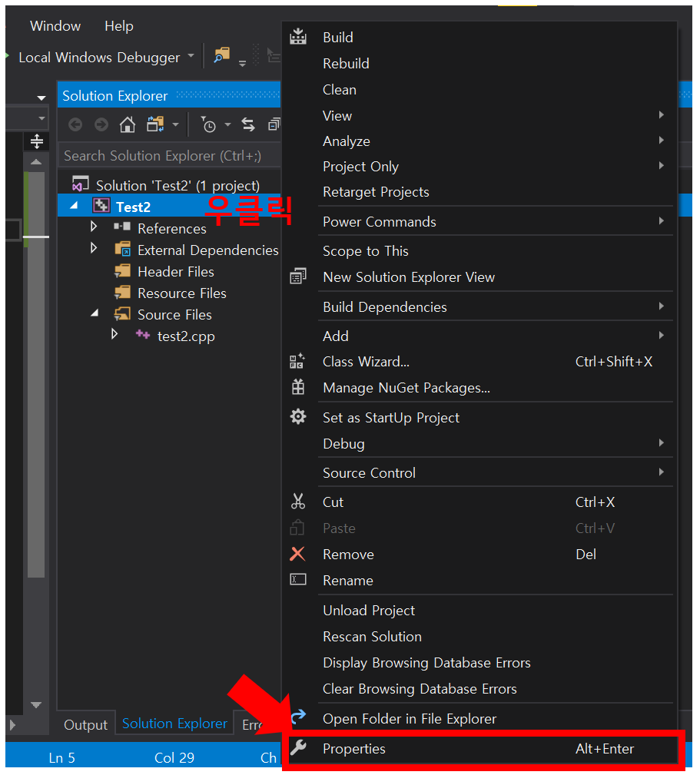Click the New Solution Explorer View icon
700x775 pixels.
[297, 277]
